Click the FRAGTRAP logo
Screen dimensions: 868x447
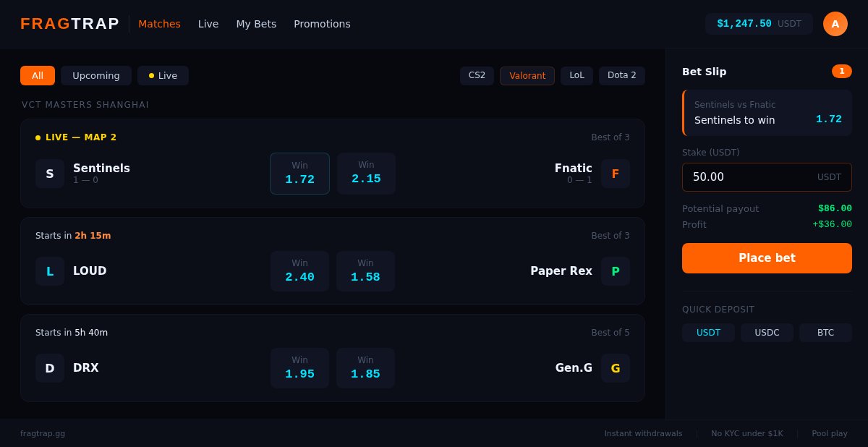pos(69,24)
